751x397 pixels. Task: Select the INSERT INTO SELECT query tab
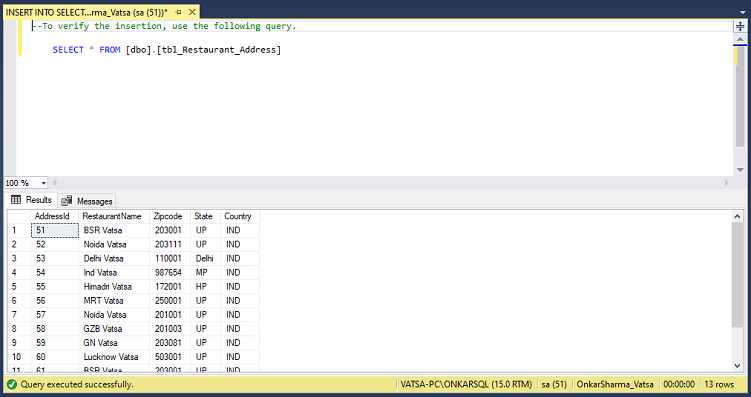point(87,12)
